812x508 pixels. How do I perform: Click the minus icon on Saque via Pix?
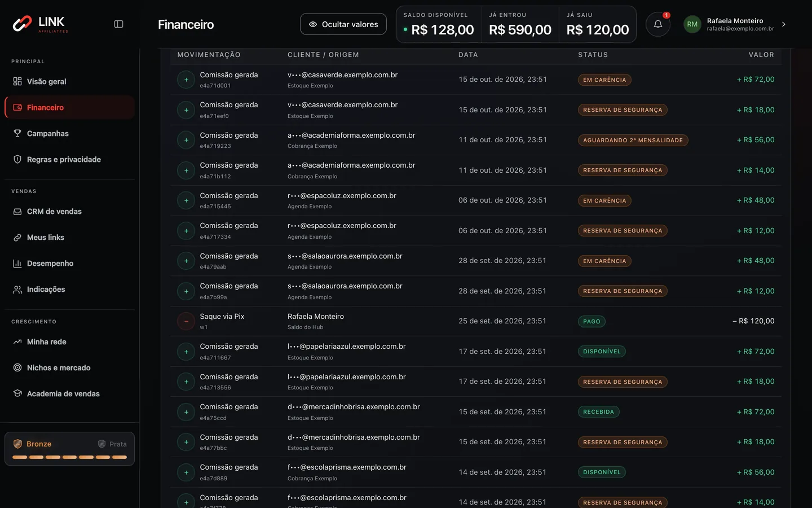[x=186, y=321]
